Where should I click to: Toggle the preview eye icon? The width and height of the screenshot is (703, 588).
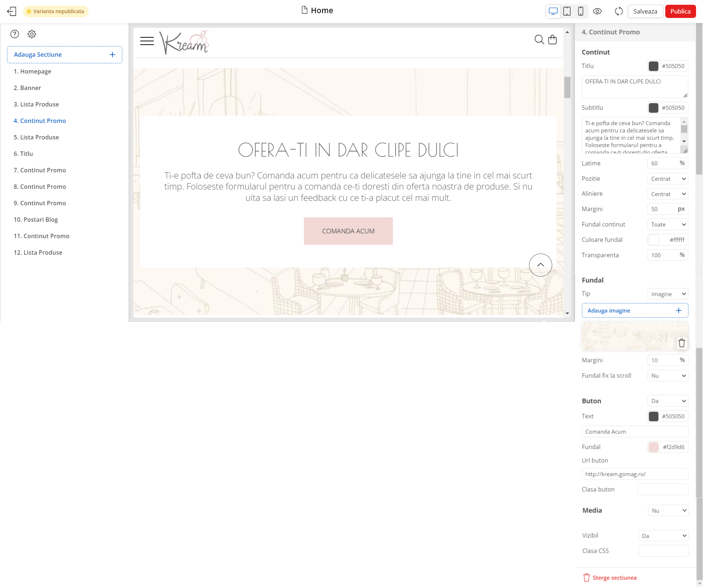click(x=597, y=11)
